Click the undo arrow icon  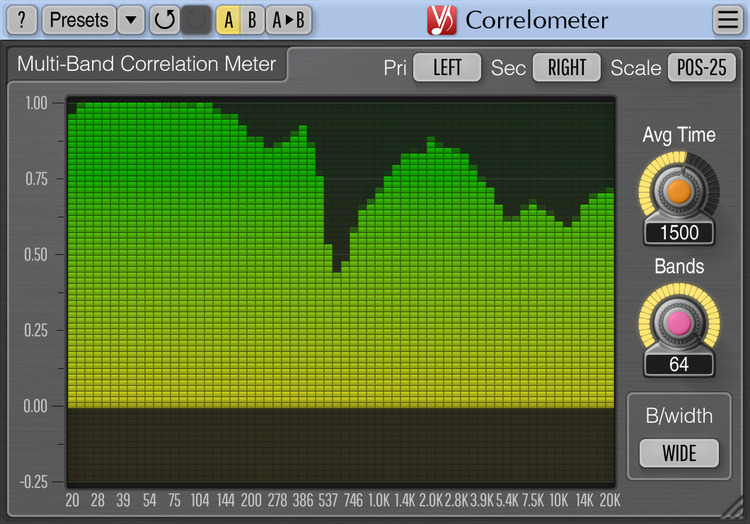[165, 20]
